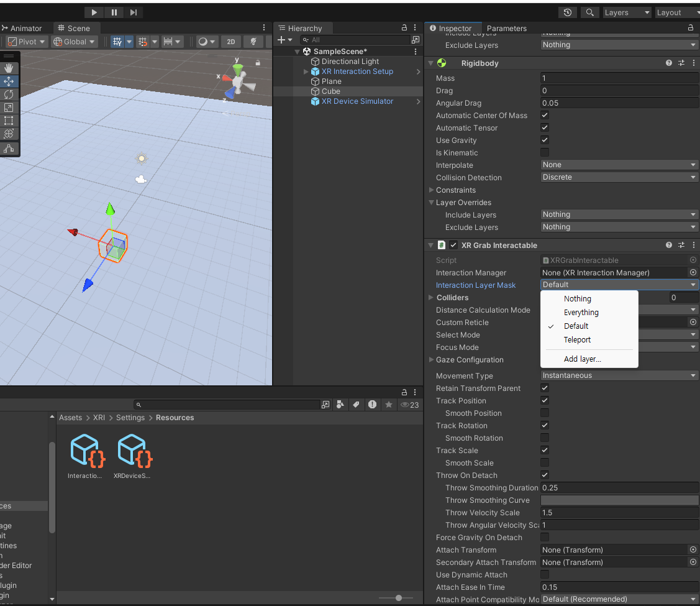Toggle Throw On Detach checkbox
Viewport: 700px width, 606px height.
(545, 475)
